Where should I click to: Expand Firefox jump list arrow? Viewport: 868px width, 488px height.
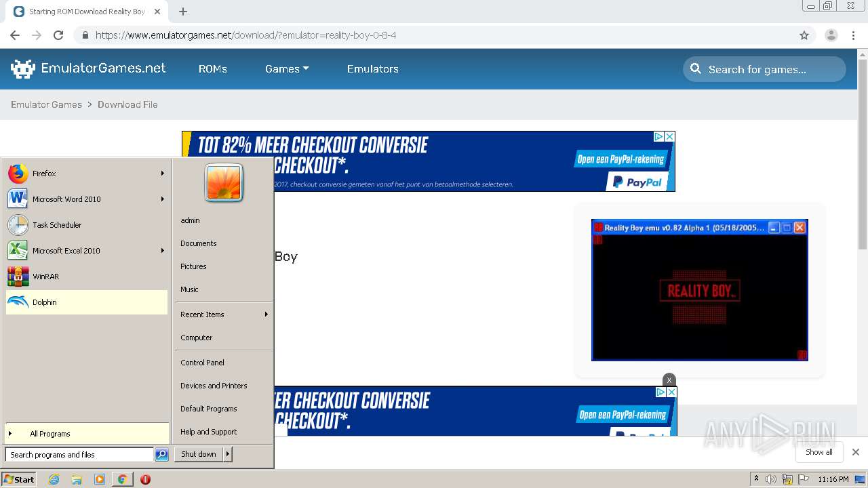coord(163,174)
